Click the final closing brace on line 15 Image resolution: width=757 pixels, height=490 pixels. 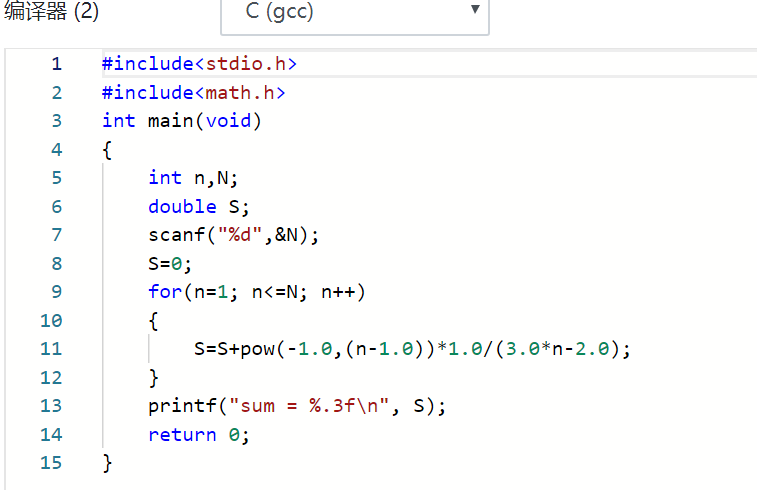point(107,463)
